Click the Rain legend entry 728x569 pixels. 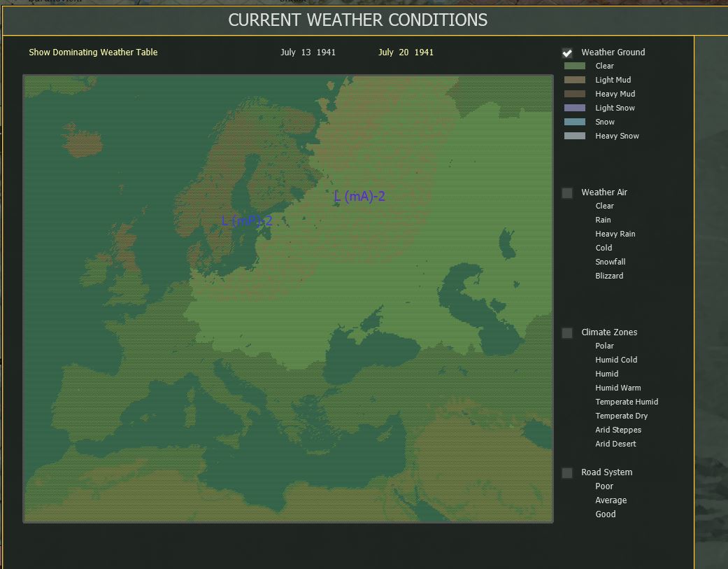pos(603,220)
